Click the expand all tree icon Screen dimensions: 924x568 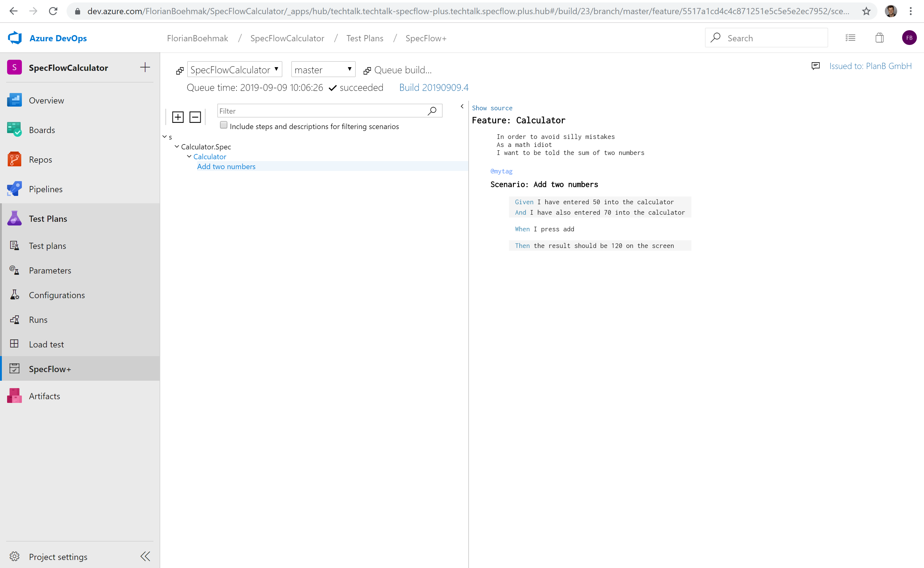pos(178,117)
